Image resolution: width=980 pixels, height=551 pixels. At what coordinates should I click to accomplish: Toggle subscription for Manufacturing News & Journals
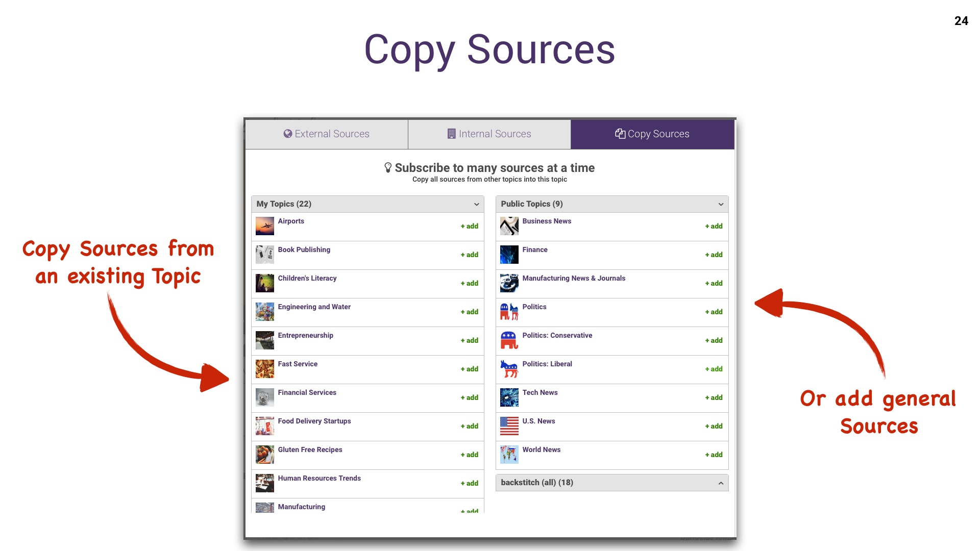pos(713,283)
